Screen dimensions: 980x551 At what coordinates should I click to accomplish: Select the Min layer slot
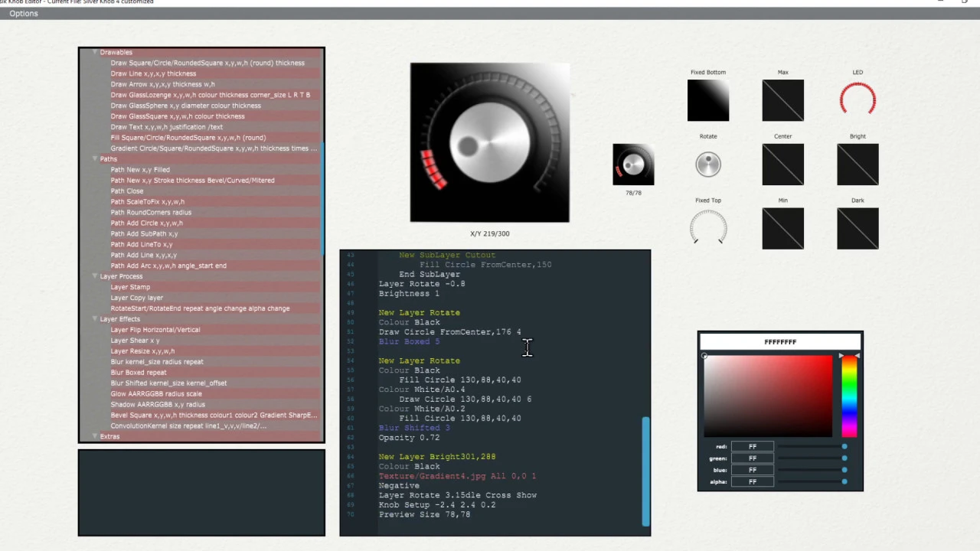(x=782, y=228)
